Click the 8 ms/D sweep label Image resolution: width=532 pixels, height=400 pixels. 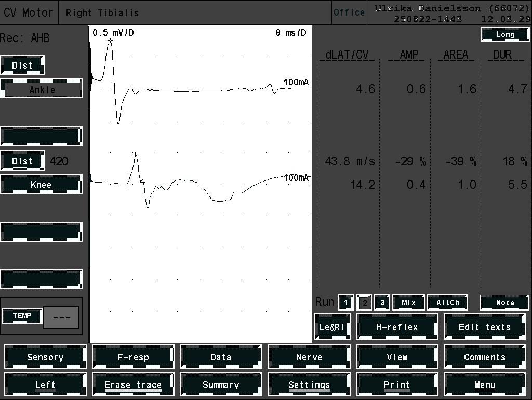(291, 33)
